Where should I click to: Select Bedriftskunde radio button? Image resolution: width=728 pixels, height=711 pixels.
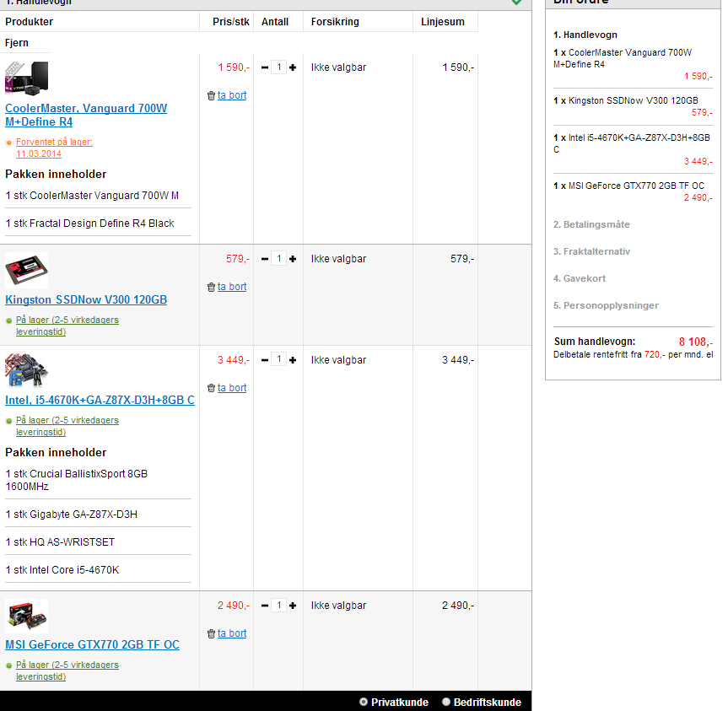(x=446, y=703)
